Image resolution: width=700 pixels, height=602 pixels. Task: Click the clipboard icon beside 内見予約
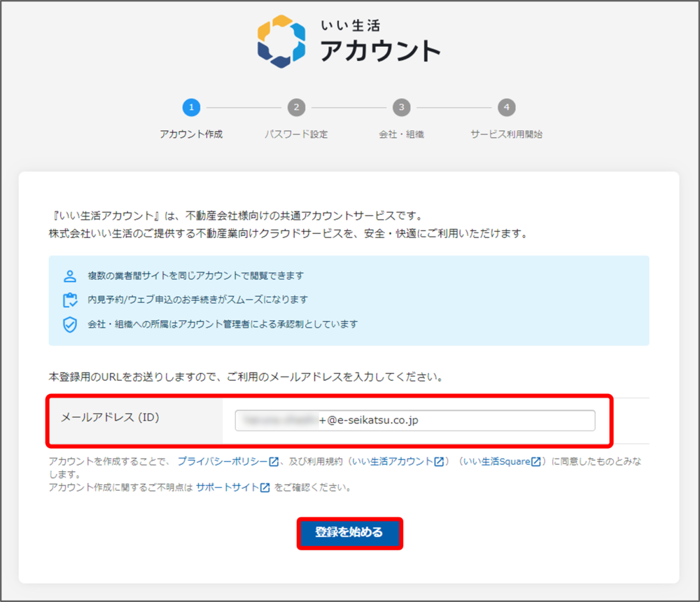69,300
